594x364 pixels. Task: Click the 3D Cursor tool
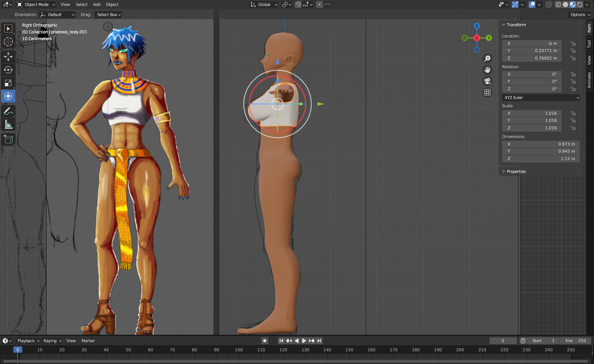(x=8, y=42)
